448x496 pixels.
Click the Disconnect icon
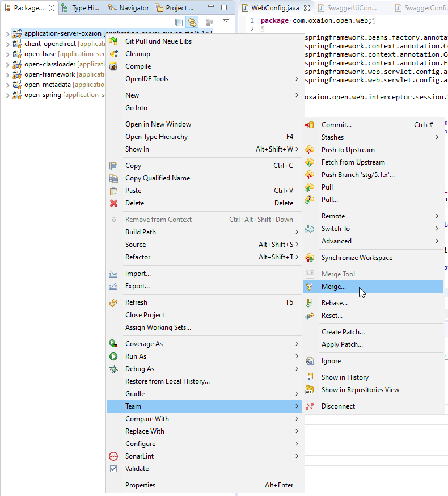click(x=310, y=406)
